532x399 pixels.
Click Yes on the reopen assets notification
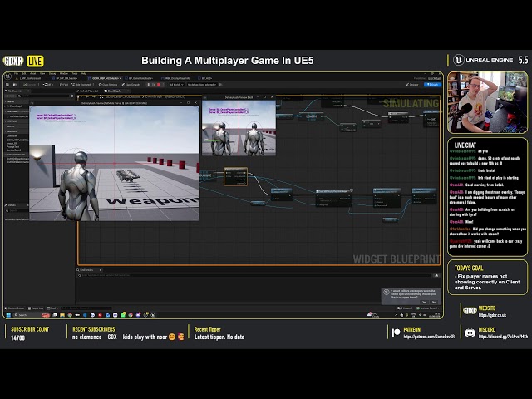point(424,302)
